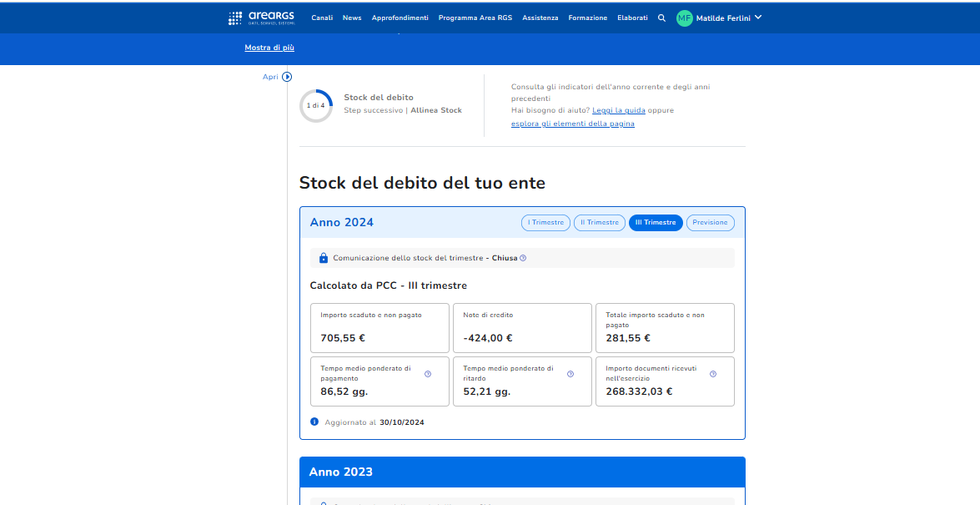Switch to the Previsione view

tap(710, 223)
